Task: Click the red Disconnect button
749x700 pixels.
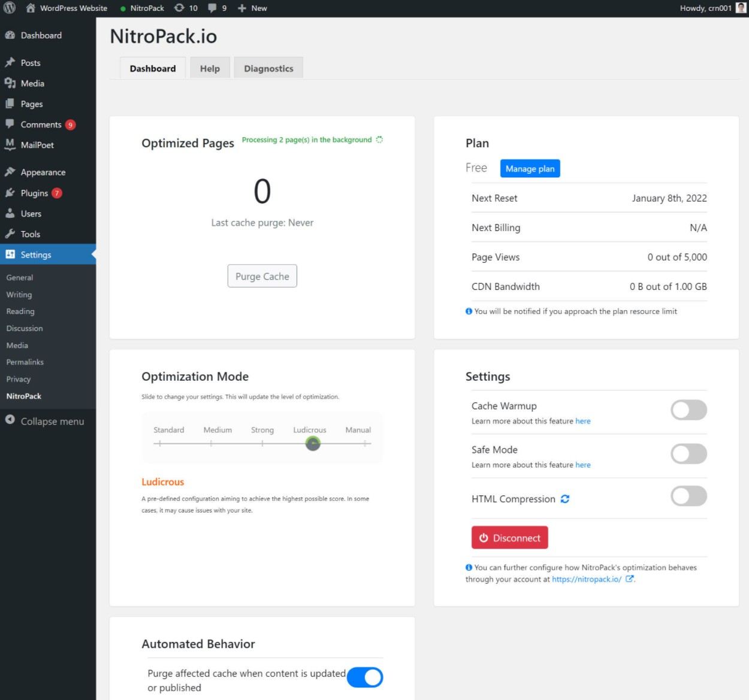Action: (510, 538)
